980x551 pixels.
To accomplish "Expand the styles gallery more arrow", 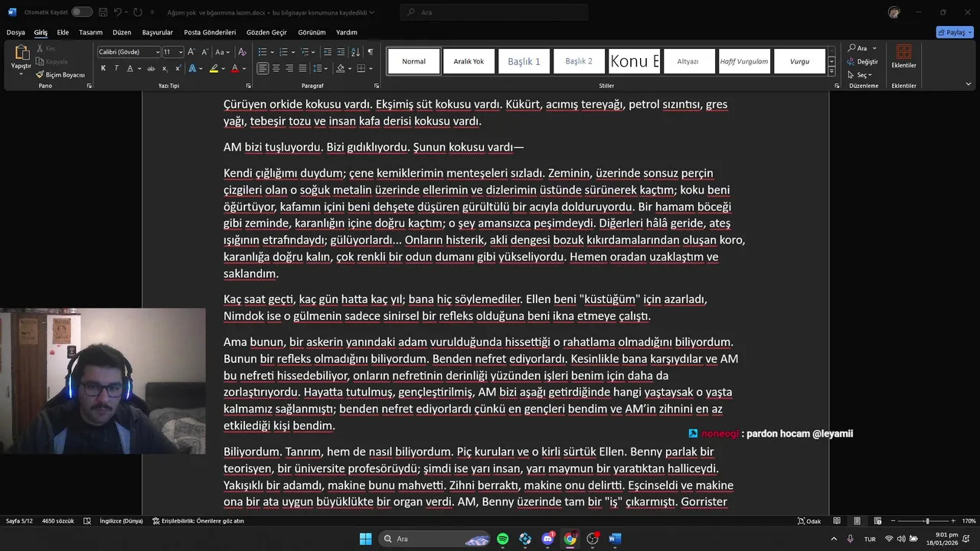I will coord(832,72).
